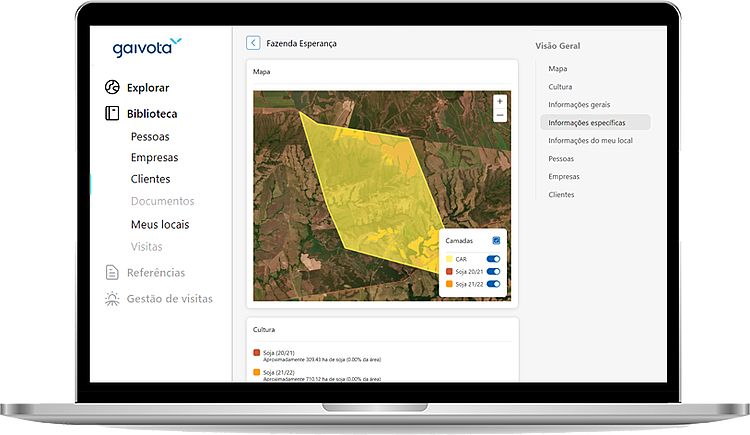Zoom in the map with plus button
750x435 pixels.
click(499, 101)
